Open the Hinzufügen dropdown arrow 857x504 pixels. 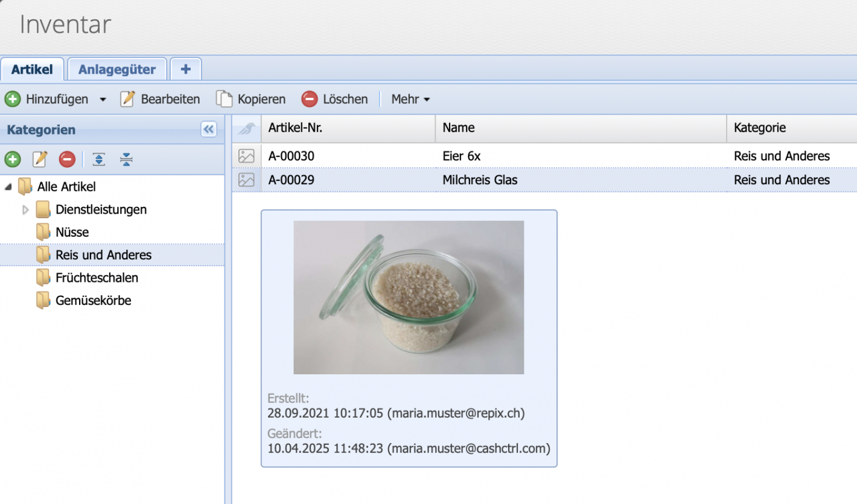(103, 99)
